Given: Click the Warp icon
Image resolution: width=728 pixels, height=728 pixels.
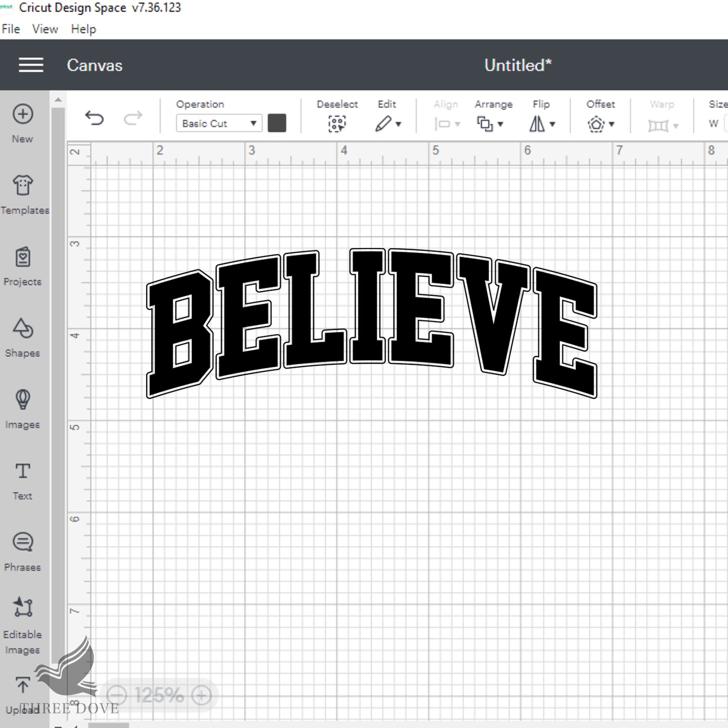Looking at the screenshot, I should [658, 125].
